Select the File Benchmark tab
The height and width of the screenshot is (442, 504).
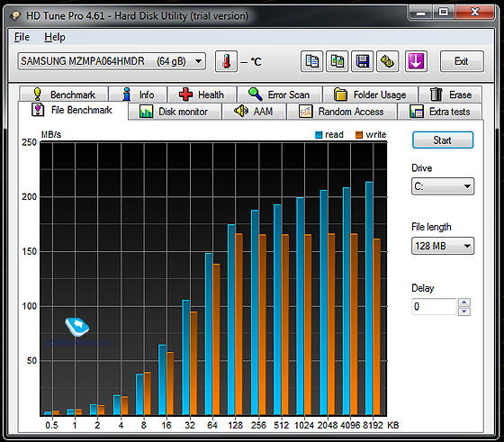73,110
